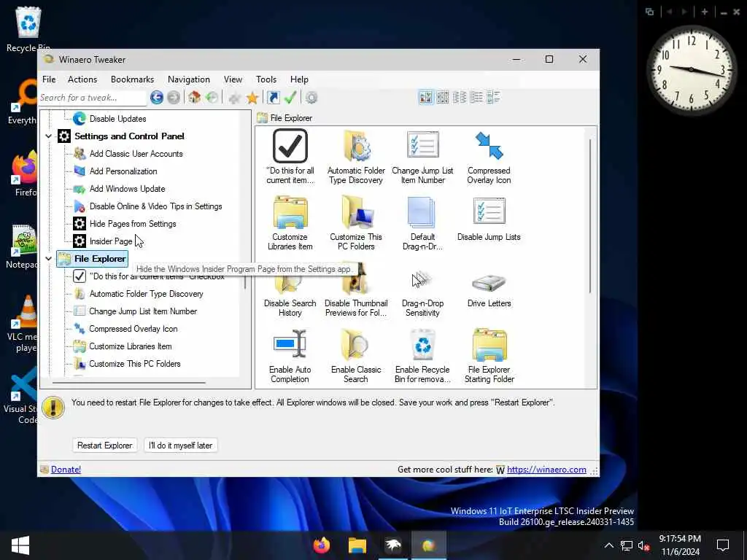
Task: Open the Actions menu
Action: tap(82, 79)
